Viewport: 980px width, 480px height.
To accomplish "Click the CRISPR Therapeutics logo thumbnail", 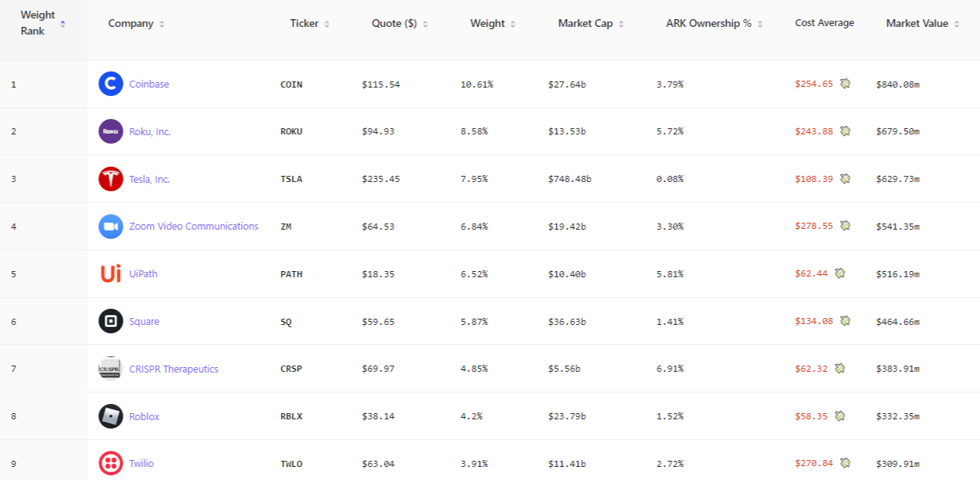I will (x=111, y=369).
